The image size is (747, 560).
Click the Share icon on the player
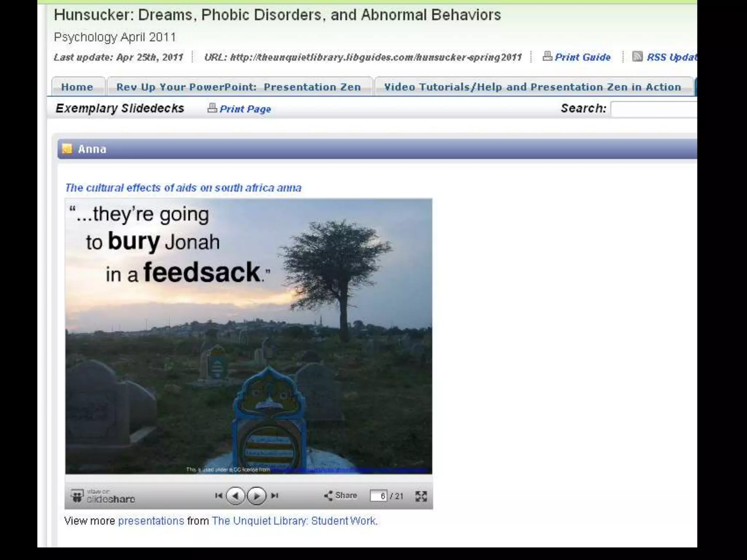point(328,495)
